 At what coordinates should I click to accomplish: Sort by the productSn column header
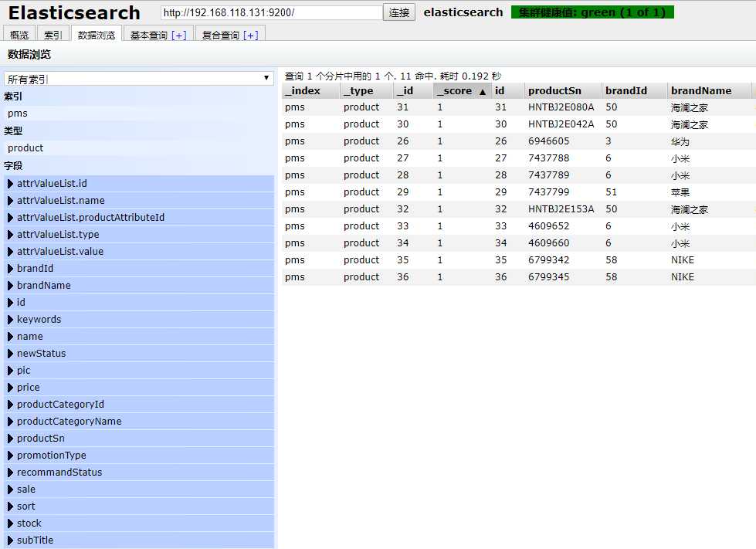pyautogui.click(x=563, y=90)
